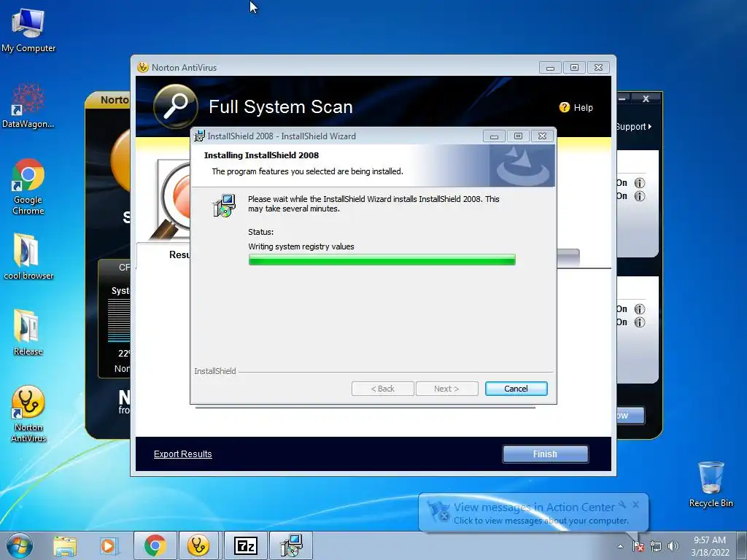
Task: Click the third On info icon in lower panel
Action: tap(639, 309)
